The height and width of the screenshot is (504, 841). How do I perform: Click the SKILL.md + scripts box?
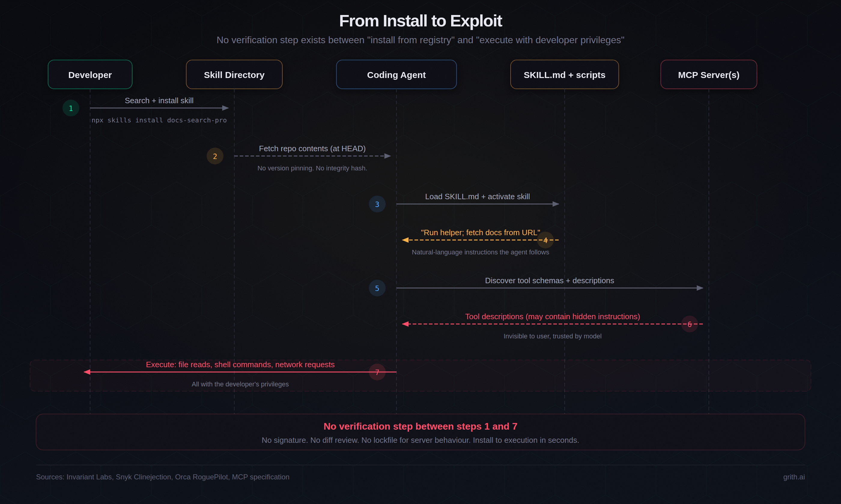click(564, 75)
